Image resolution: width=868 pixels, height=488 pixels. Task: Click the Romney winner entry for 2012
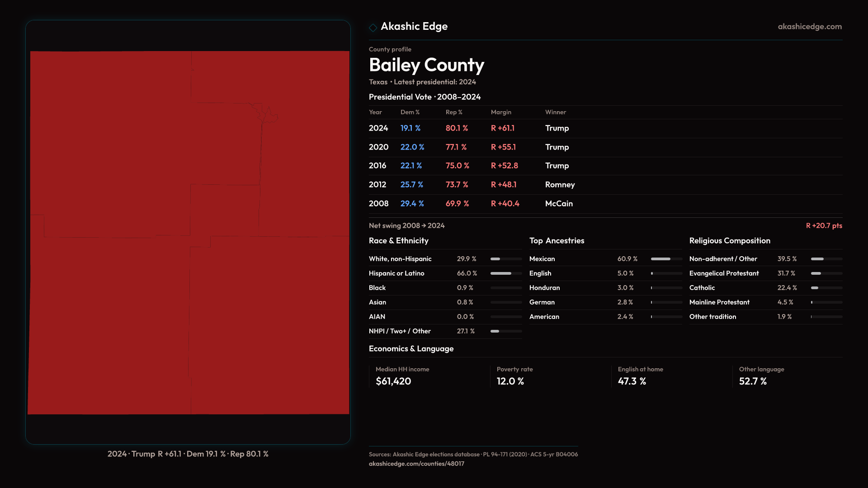[x=560, y=185]
